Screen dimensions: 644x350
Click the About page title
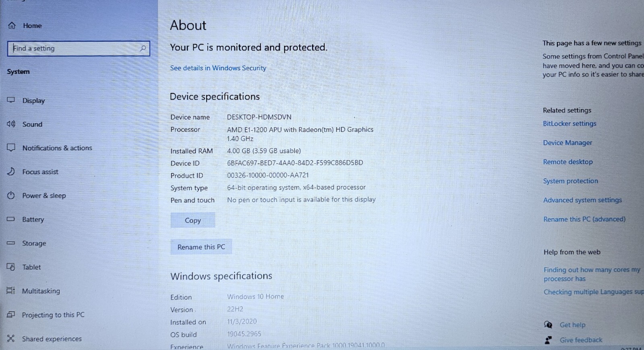click(x=188, y=25)
